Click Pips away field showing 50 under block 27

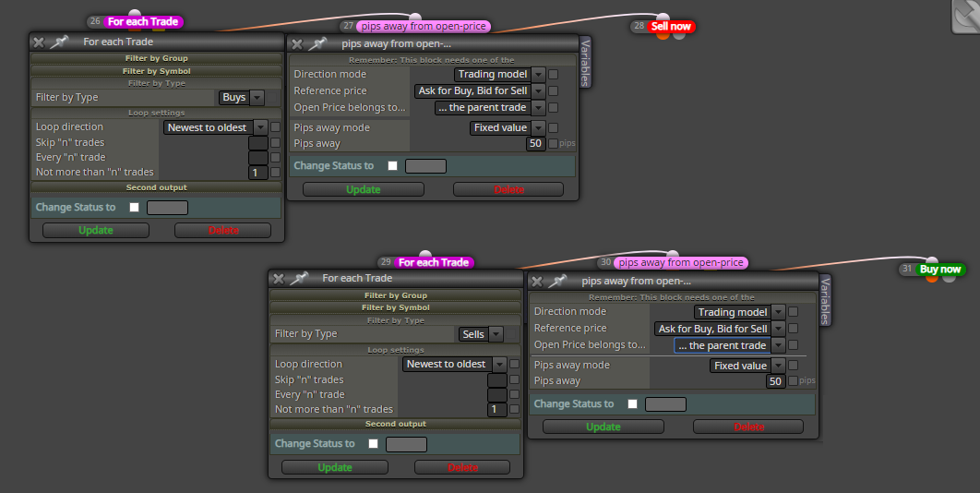pos(535,143)
